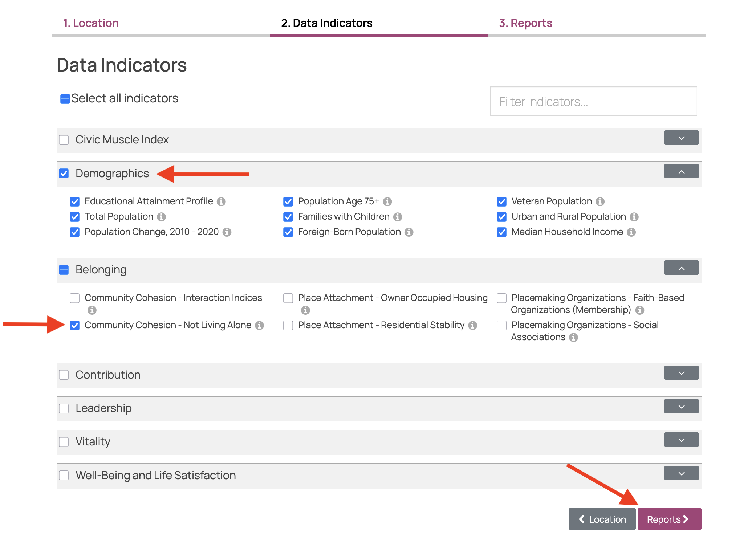
Task: Open info for Place Attachment - Residential Stability
Action: click(x=473, y=325)
